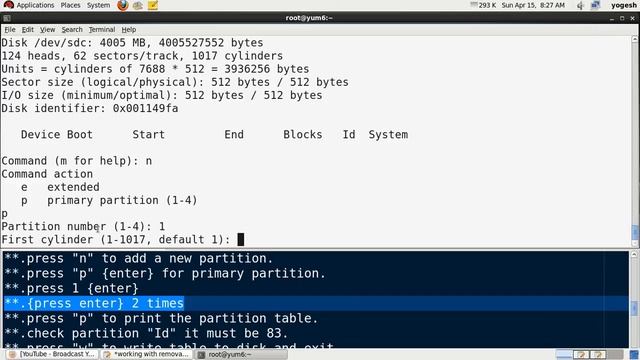Image resolution: width=640 pixels, height=360 pixels.
Task: Open the Applications menu in the top panel
Action: (35, 5)
